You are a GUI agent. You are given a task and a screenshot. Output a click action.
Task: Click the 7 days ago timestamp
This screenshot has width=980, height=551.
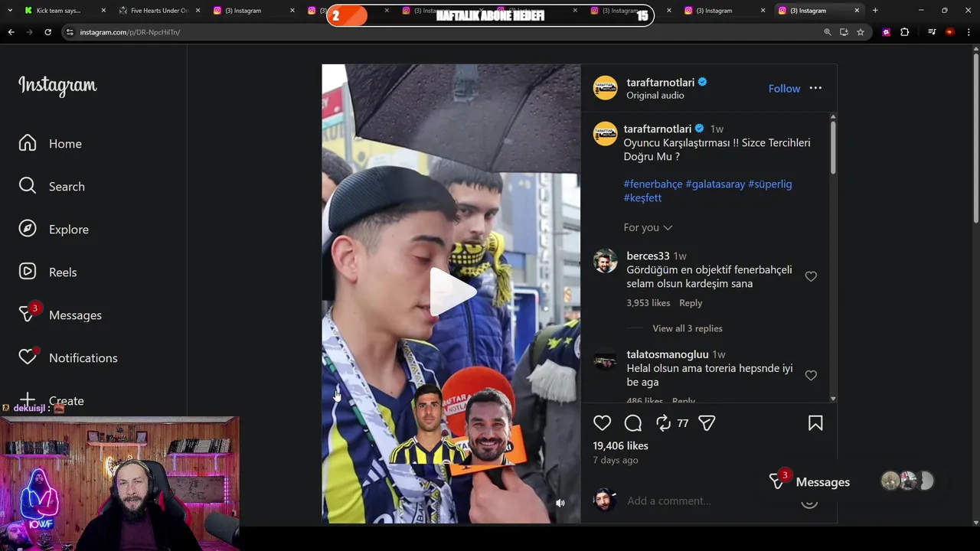616,460
